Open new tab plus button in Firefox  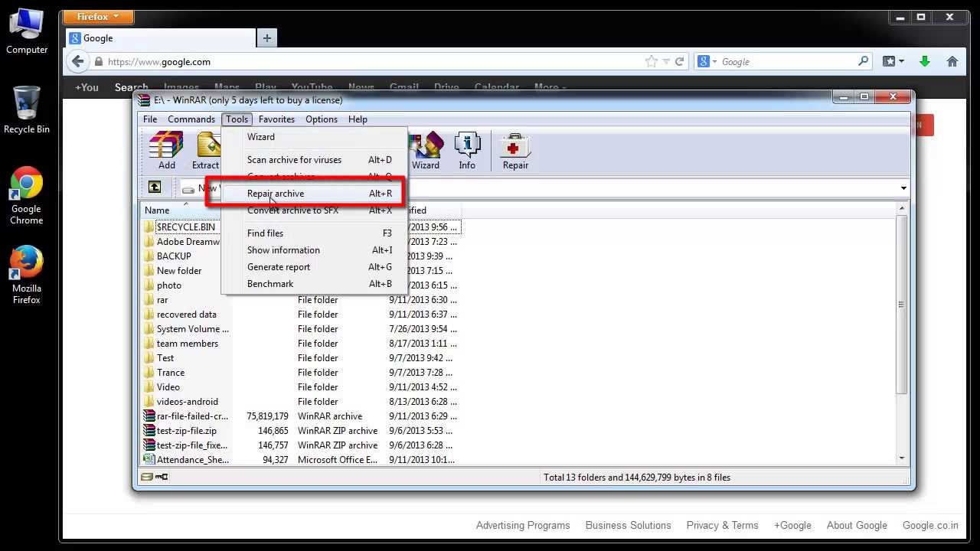pos(266,38)
